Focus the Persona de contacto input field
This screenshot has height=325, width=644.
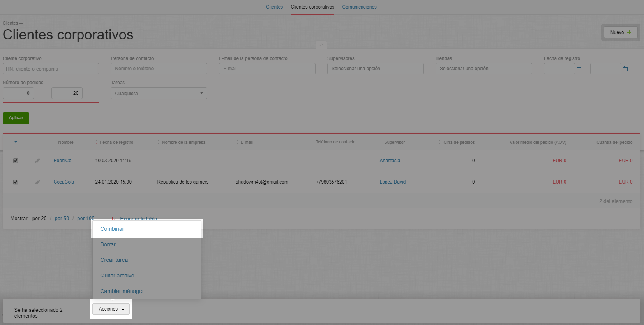159,69
